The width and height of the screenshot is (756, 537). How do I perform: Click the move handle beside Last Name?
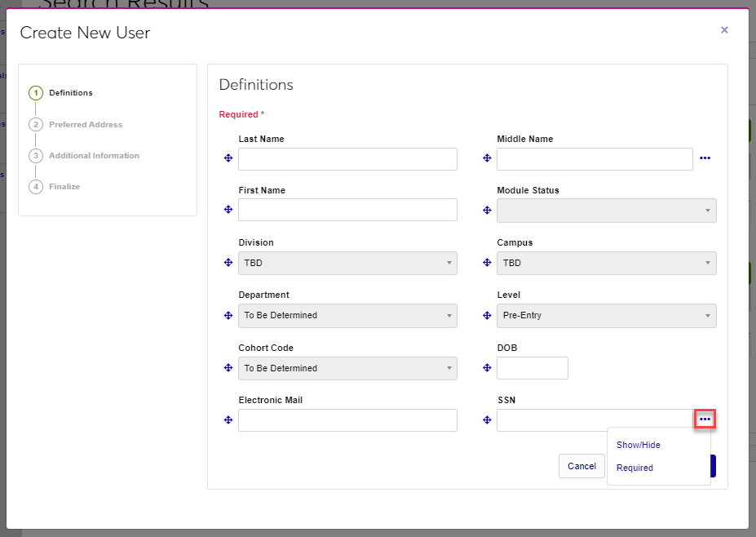tap(228, 158)
